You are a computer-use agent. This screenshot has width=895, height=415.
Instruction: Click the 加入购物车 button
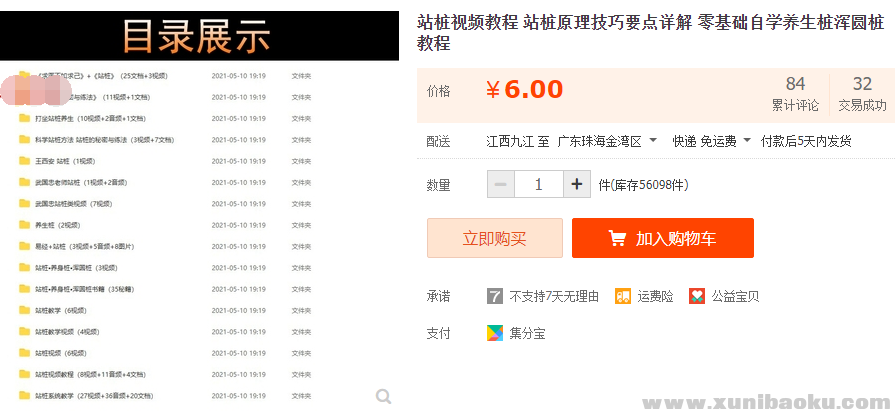click(662, 239)
